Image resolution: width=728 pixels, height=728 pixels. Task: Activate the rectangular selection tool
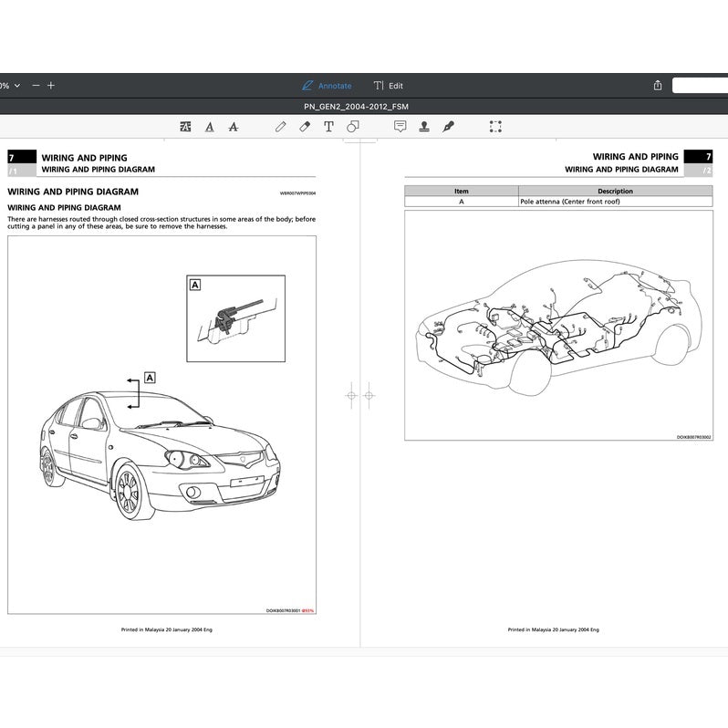click(x=495, y=127)
